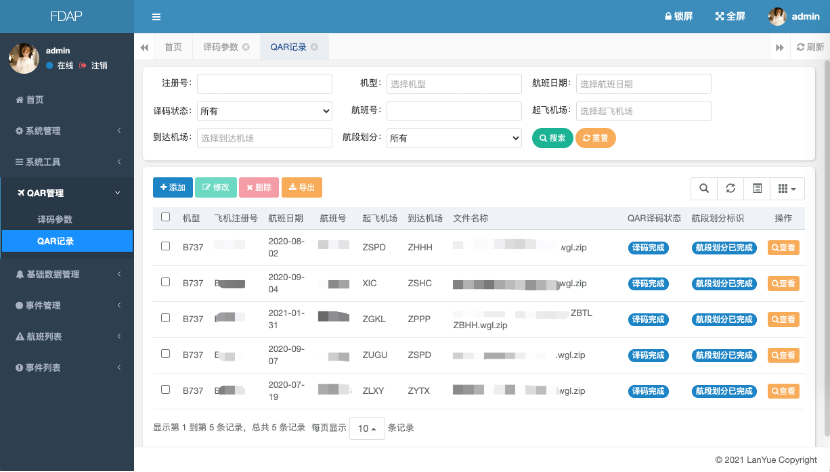Click the 导出 export button
The image size is (830, 472).
click(x=302, y=187)
